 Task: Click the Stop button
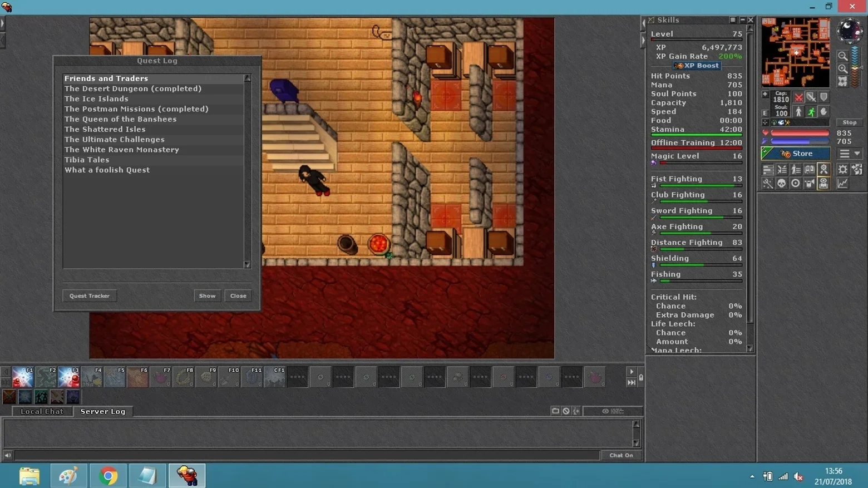pos(849,122)
